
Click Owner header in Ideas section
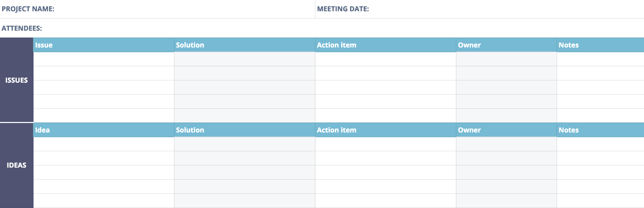pos(506,130)
